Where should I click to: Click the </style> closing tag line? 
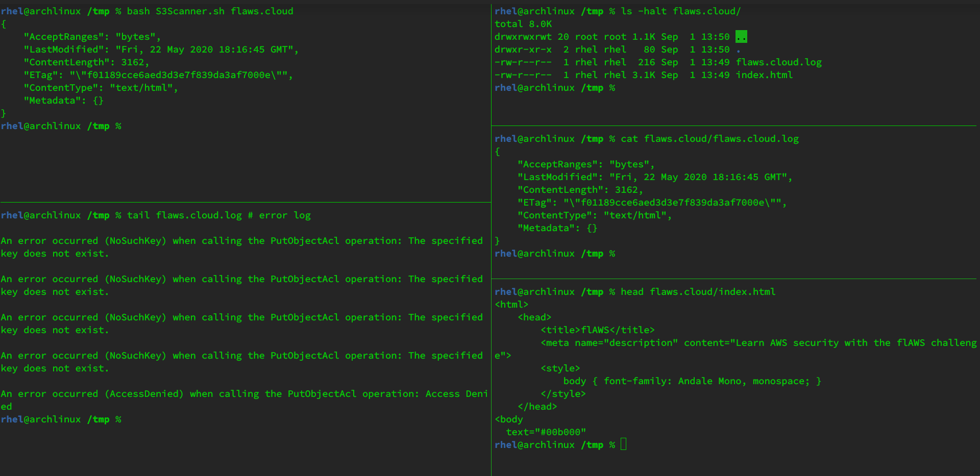[x=563, y=394]
